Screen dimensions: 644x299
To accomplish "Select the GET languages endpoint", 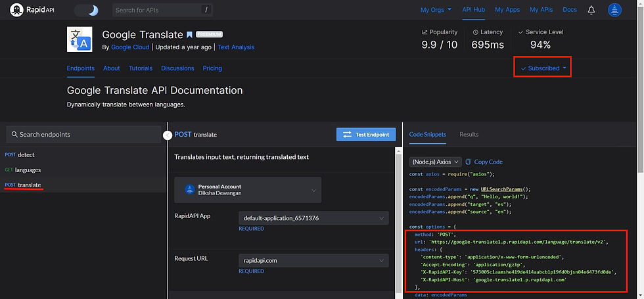I will [83, 170].
